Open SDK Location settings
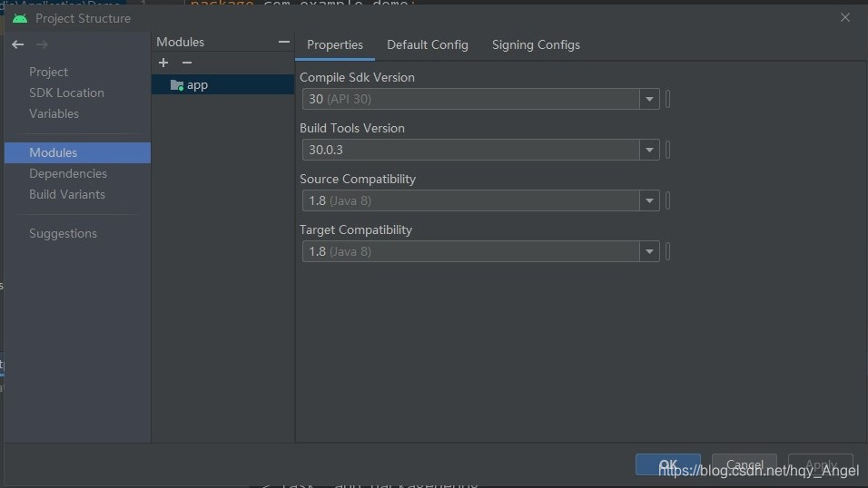This screenshot has height=488, width=868. point(66,93)
